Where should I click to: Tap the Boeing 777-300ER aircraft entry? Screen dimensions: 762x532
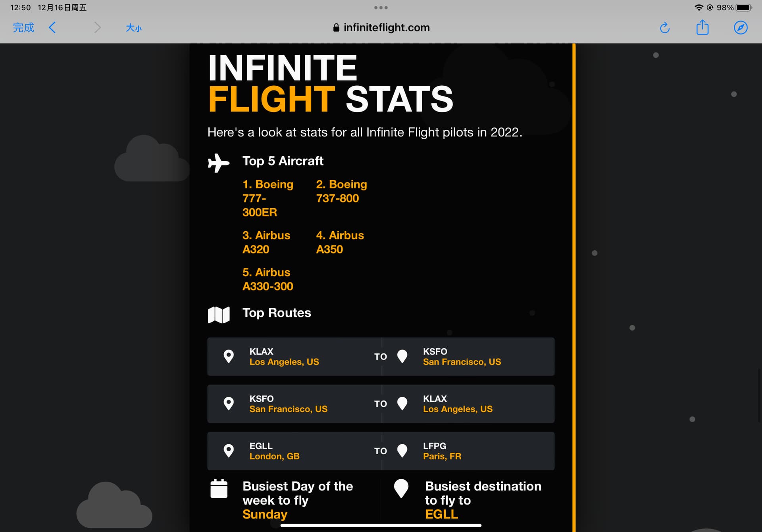coord(268,198)
